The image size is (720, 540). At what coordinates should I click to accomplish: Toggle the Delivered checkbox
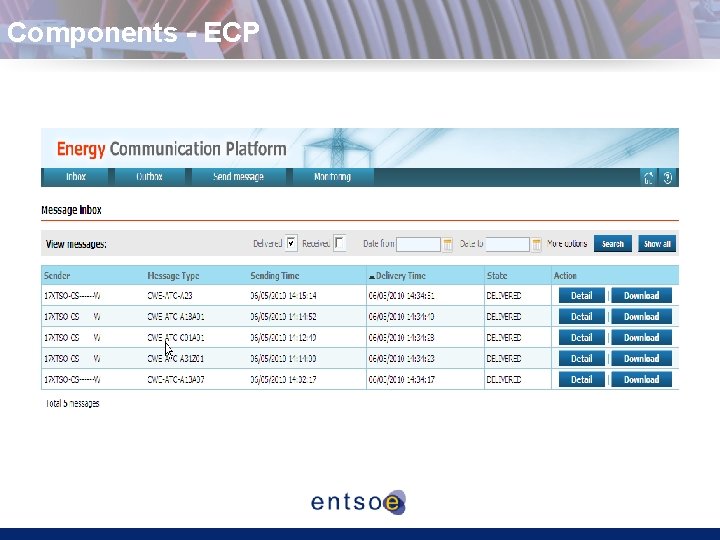[291, 243]
